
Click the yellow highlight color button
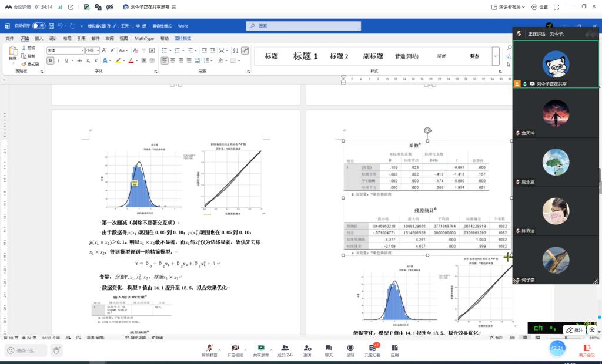(x=118, y=60)
